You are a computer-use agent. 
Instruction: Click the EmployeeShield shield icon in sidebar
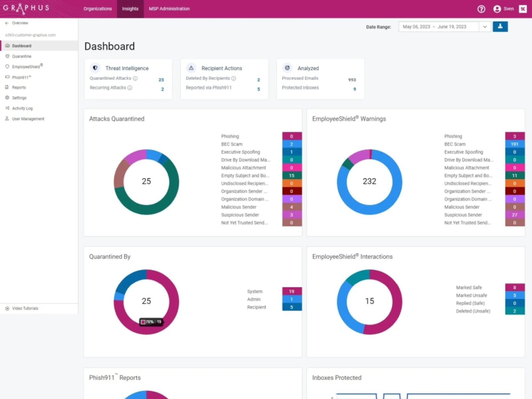(x=7, y=66)
